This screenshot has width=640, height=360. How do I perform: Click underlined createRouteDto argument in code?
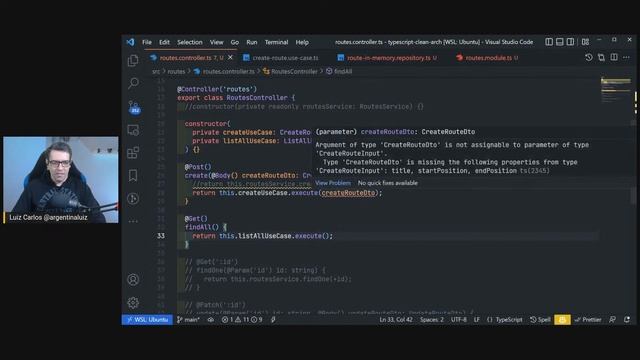(348, 193)
